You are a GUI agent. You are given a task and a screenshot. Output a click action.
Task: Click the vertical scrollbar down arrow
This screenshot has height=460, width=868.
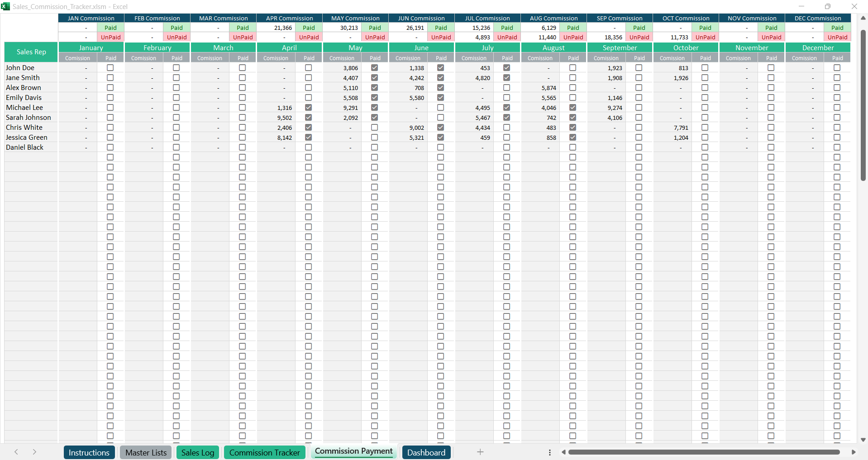863,440
